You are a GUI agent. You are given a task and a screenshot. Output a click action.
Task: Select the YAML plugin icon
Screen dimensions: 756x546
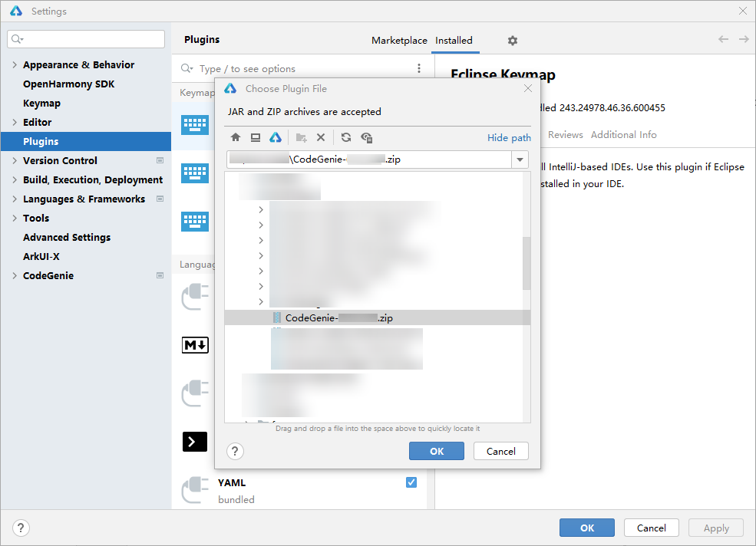[x=195, y=489]
